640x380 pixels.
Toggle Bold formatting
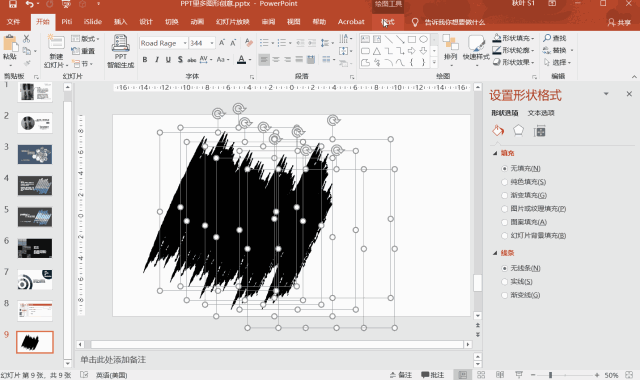(145, 60)
